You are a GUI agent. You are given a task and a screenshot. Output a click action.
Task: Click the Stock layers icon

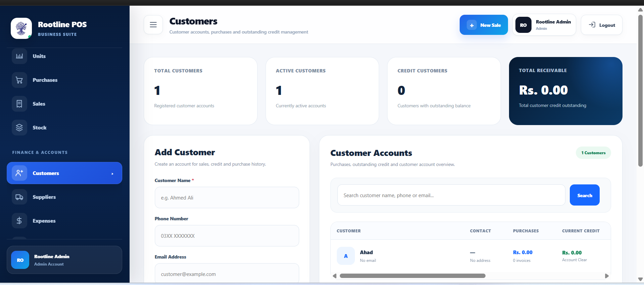click(x=19, y=128)
